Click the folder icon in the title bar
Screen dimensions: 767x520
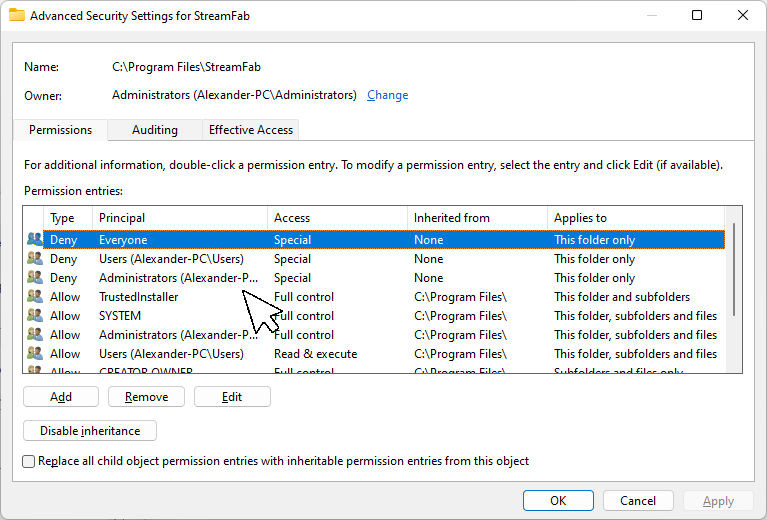17,15
